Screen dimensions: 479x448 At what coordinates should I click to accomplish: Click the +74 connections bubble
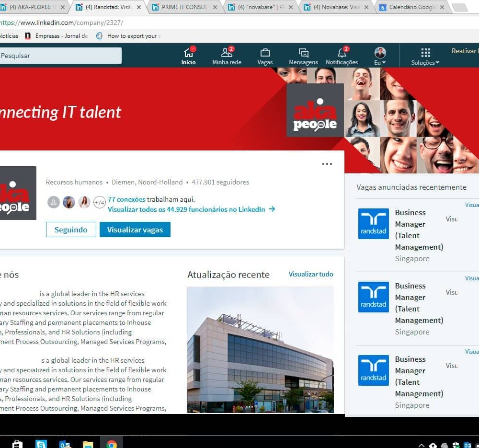pyautogui.click(x=100, y=202)
